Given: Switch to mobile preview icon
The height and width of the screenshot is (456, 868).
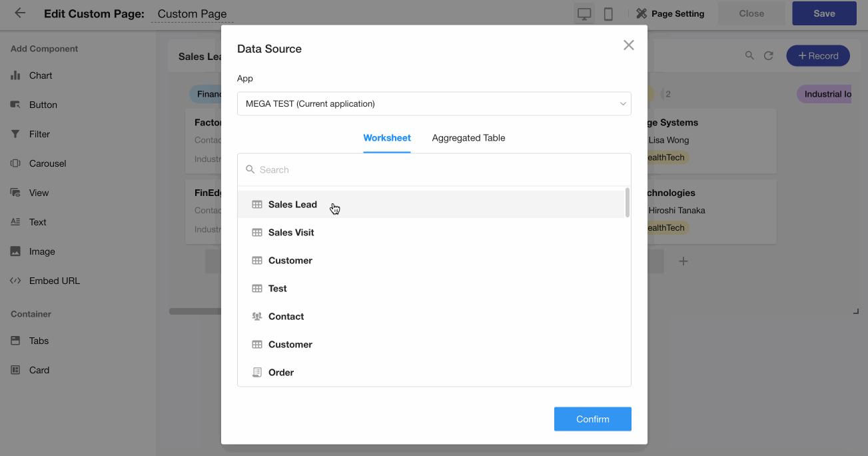Looking at the screenshot, I should [x=608, y=14].
